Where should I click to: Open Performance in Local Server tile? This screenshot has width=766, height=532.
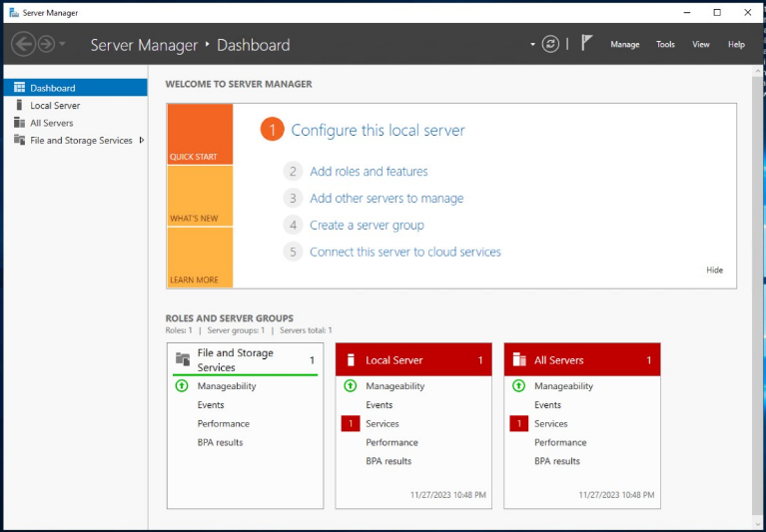coord(391,443)
